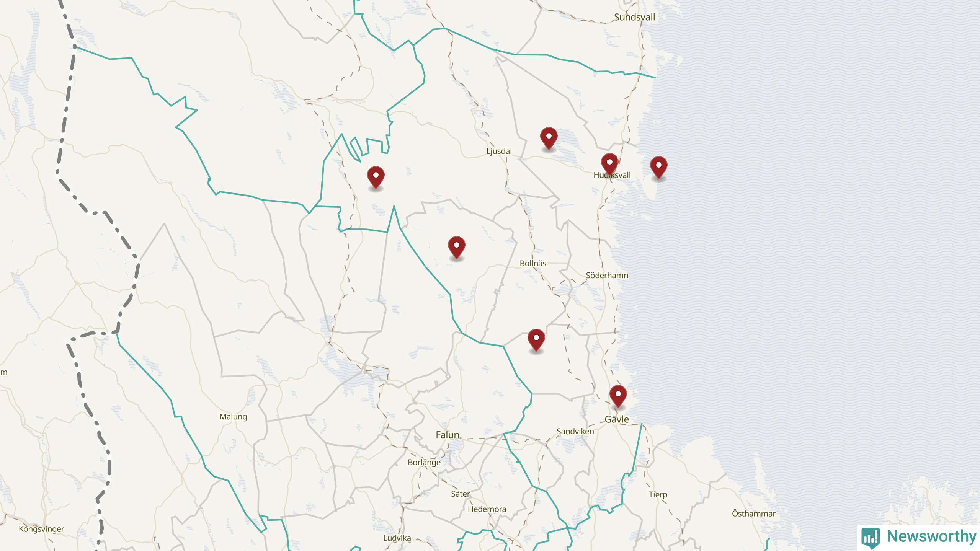Select the Östhammar town label
The image size is (980, 551).
click(753, 514)
